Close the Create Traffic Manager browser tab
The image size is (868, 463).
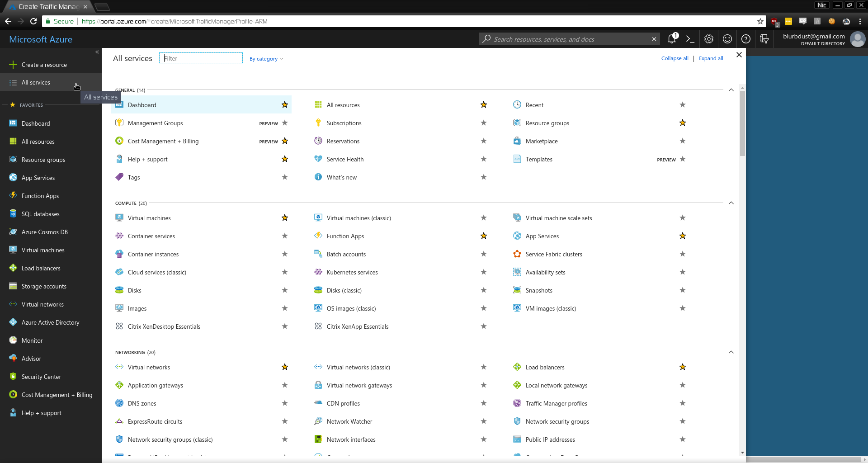click(85, 7)
